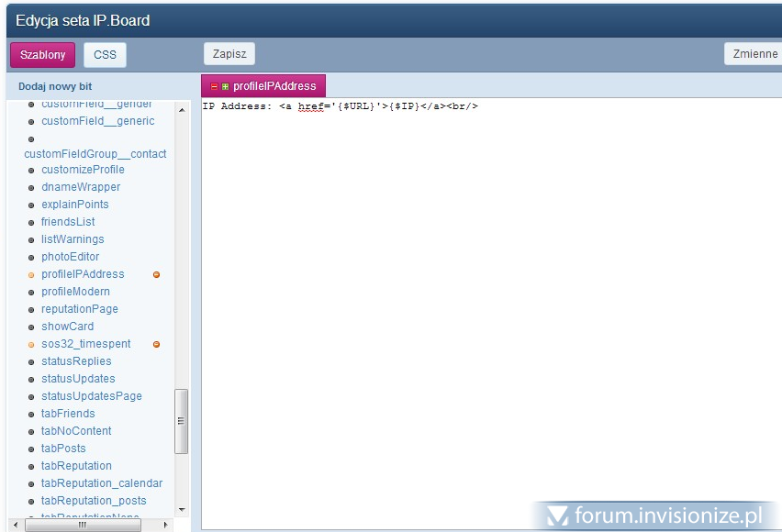Open the Zmienne button
The width and height of the screenshot is (782, 532).
(x=754, y=54)
